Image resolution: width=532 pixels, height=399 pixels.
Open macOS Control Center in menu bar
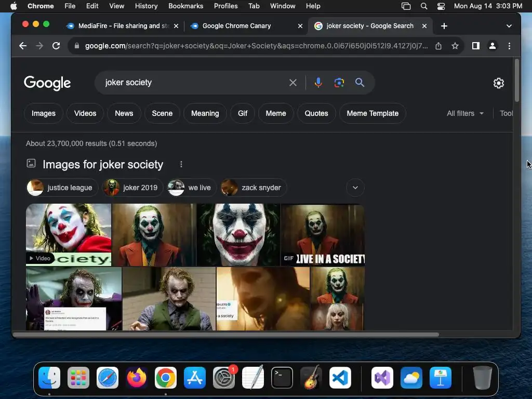pos(441,6)
